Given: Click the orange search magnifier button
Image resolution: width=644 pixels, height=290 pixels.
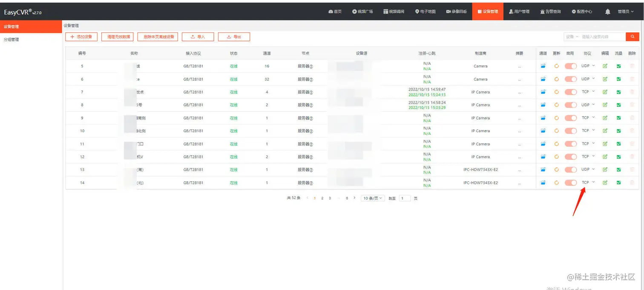Looking at the screenshot, I should [632, 37].
